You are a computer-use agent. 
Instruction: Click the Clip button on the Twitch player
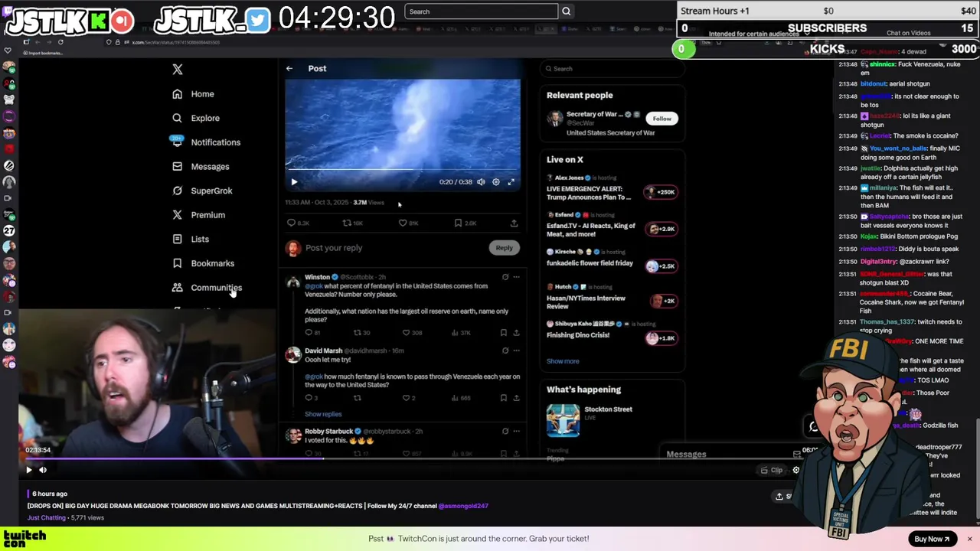[772, 470]
